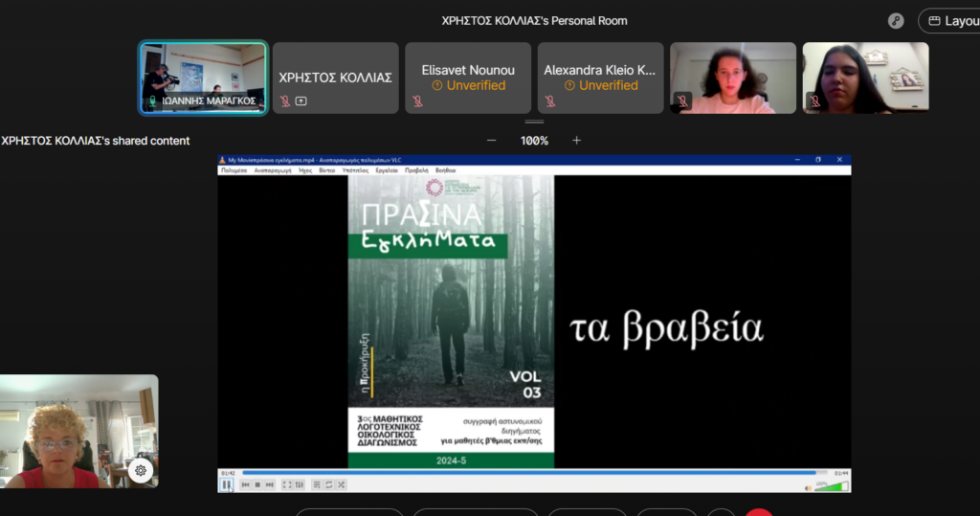
Task: Open the Βοήθεια menu in VLC
Action: 446,169
